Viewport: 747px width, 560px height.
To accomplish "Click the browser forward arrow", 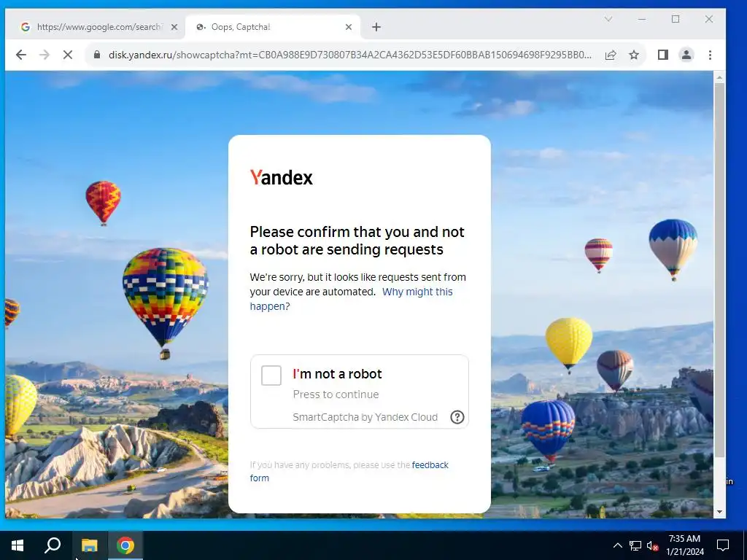I will [44, 55].
